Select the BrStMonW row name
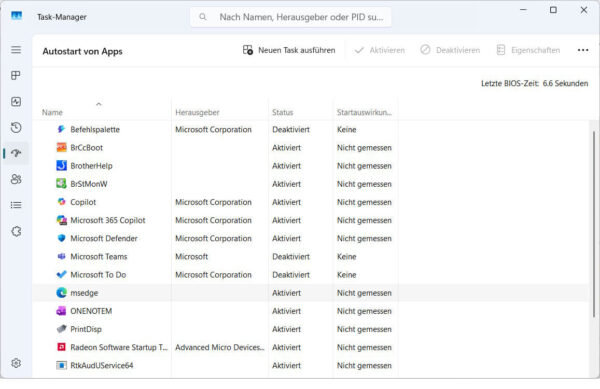The width and height of the screenshot is (600, 389). pos(89,184)
